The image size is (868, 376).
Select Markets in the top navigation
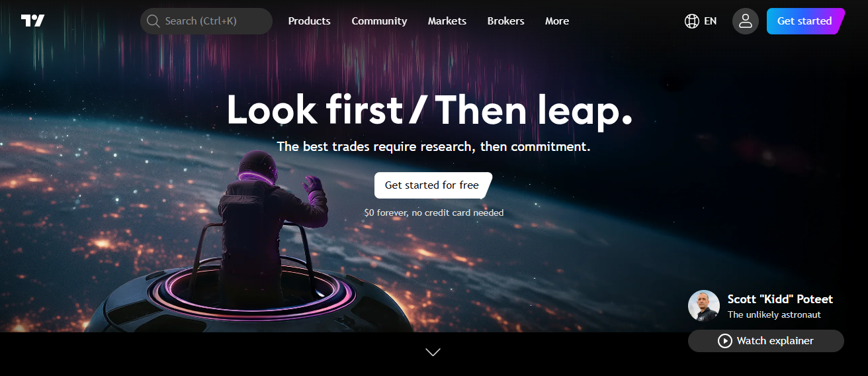(x=447, y=21)
